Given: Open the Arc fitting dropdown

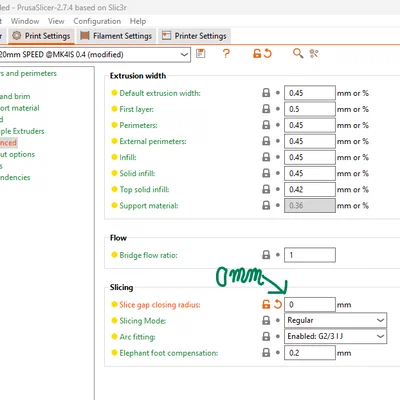Looking at the screenshot, I should (335, 336).
